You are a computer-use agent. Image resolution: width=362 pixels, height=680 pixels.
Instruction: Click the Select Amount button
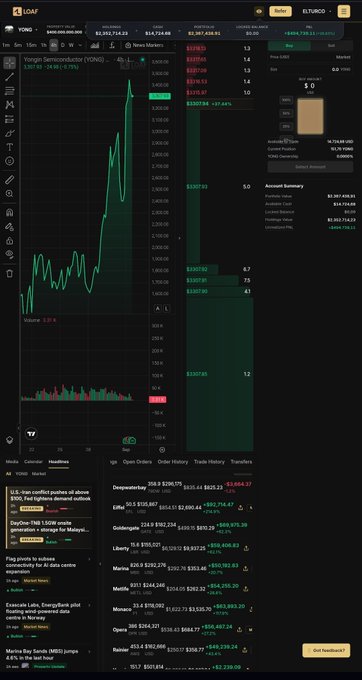[x=310, y=167]
